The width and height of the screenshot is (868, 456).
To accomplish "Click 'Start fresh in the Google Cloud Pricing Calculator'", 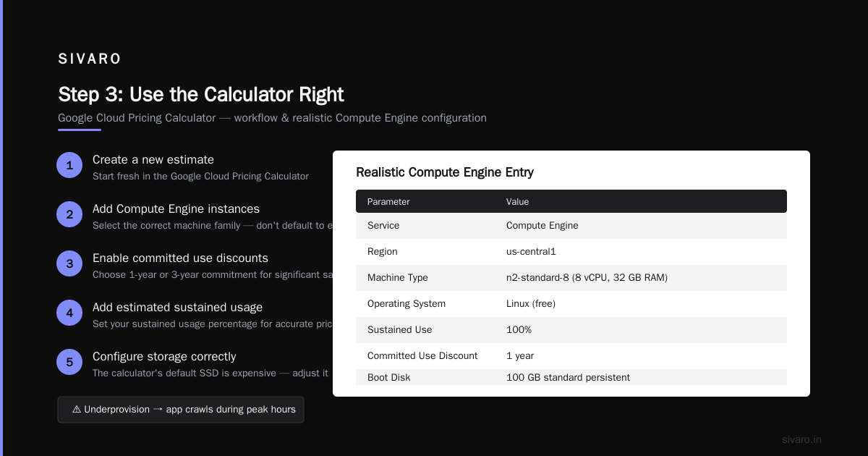I will click(x=200, y=176).
